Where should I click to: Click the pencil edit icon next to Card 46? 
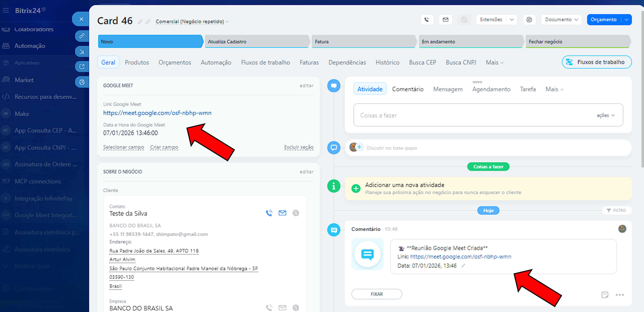tap(140, 22)
